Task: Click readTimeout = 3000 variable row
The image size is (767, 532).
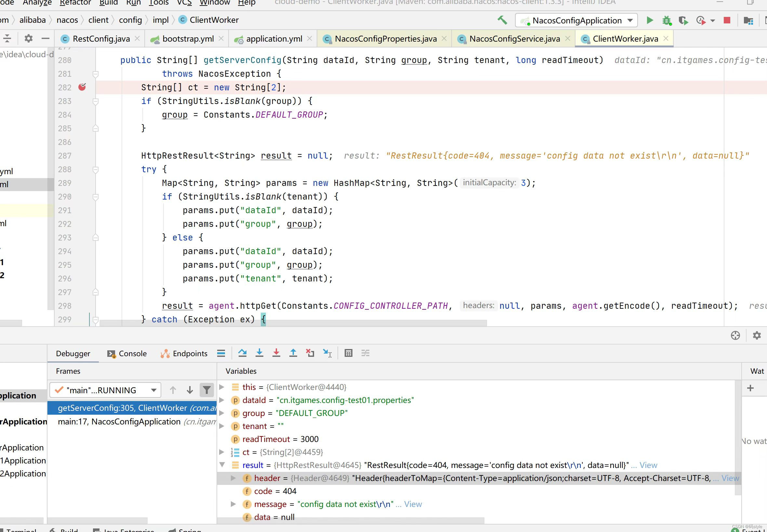Action: click(x=476, y=439)
